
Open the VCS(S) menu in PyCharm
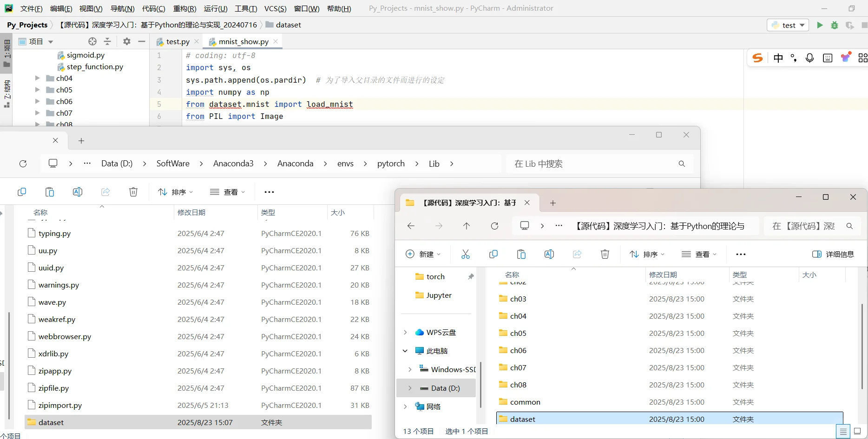click(x=276, y=8)
